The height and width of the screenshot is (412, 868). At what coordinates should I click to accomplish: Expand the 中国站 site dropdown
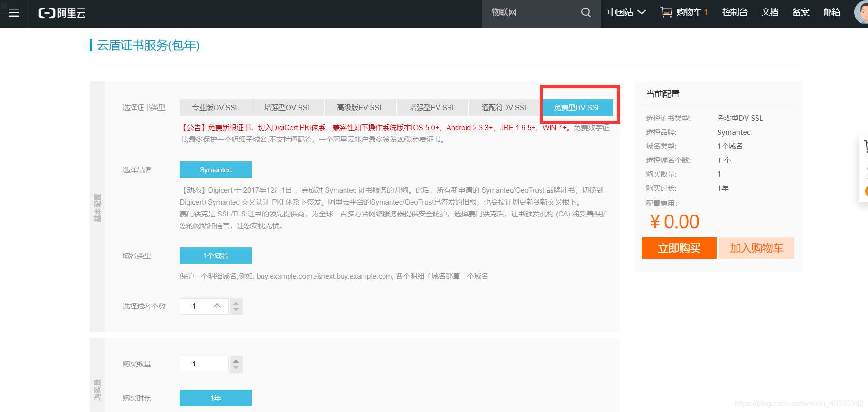[x=626, y=12]
